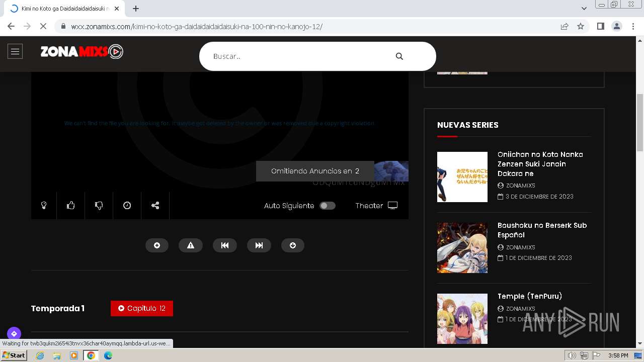The image size is (644, 362).
Task: Click the system clock 3:58 PM
Action: point(618,355)
